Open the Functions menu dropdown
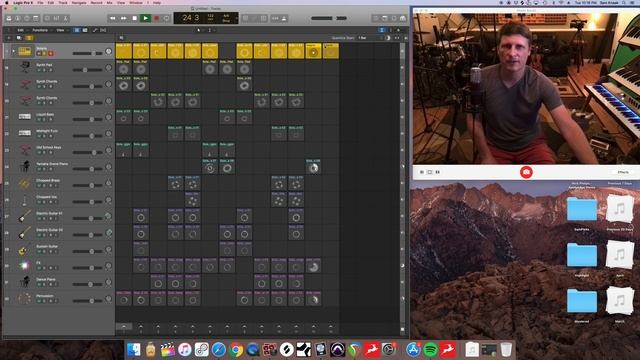This screenshot has width=640, height=360. (x=41, y=30)
